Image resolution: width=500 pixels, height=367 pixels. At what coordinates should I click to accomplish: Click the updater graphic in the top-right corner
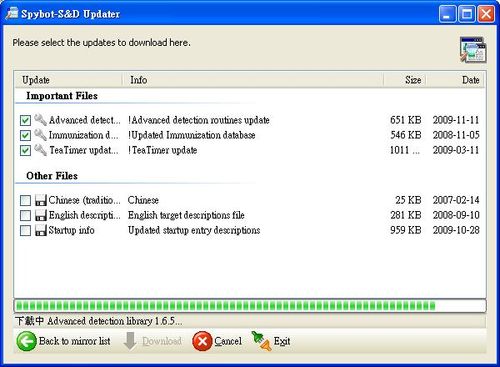473,50
